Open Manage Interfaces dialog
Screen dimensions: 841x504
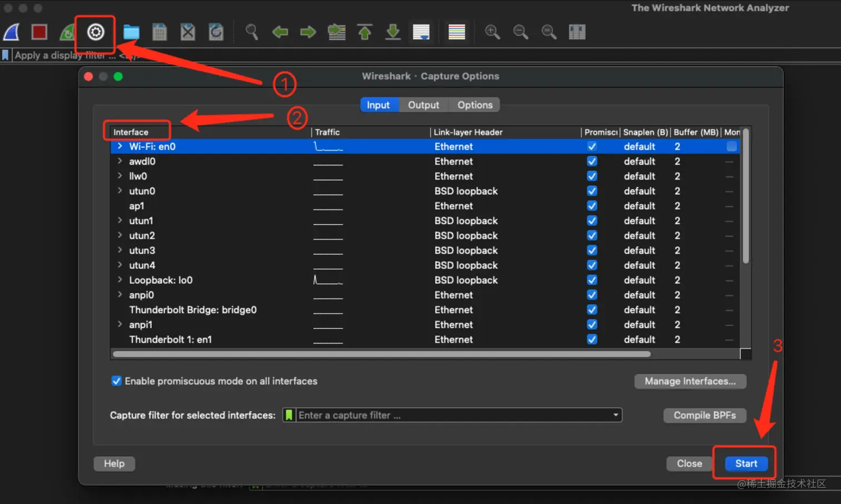click(x=690, y=381)
